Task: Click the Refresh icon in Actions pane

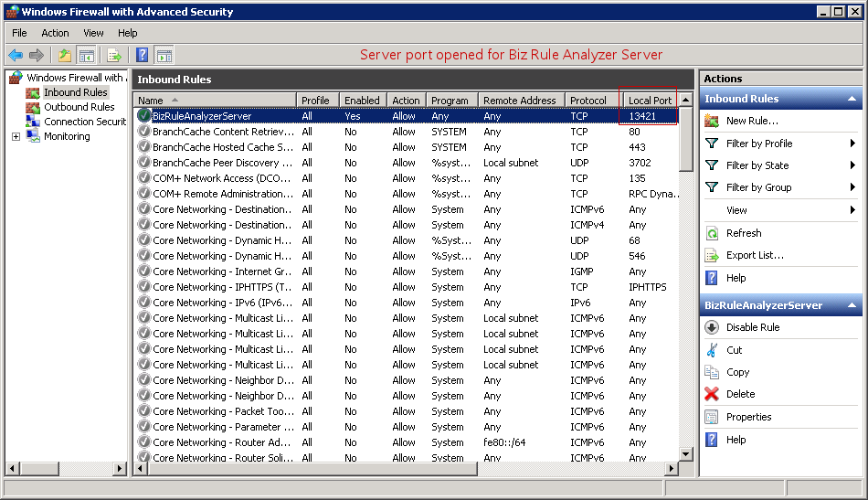Action: coord(712,233)
